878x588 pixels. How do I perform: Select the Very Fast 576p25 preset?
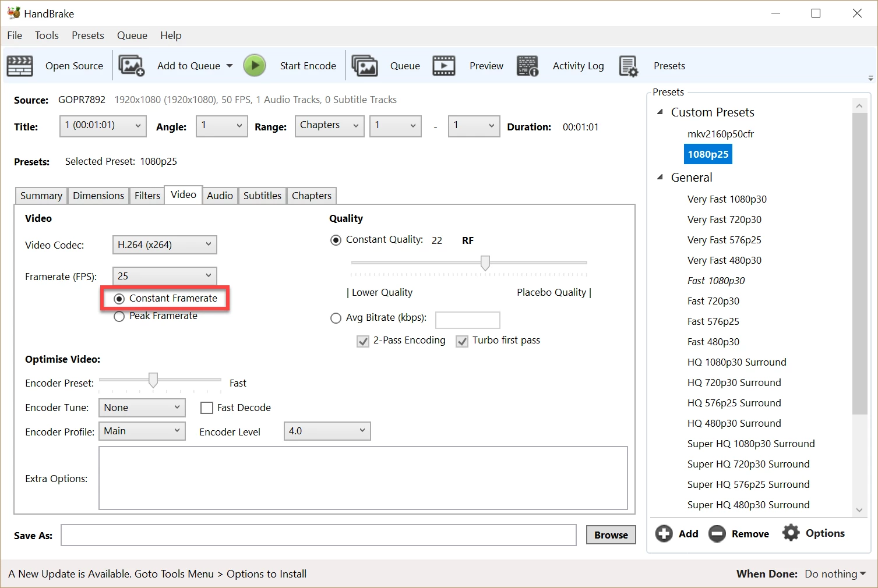click(724, 240)
